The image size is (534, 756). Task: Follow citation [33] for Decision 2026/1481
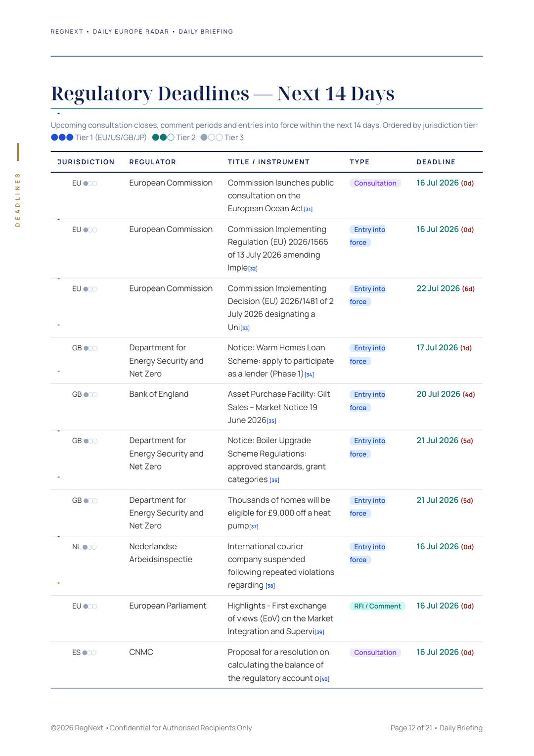245,328
